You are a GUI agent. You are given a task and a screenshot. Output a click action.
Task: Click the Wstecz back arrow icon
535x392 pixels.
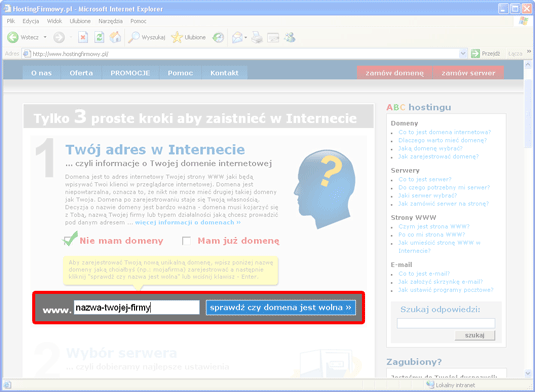tap(13, 37)
